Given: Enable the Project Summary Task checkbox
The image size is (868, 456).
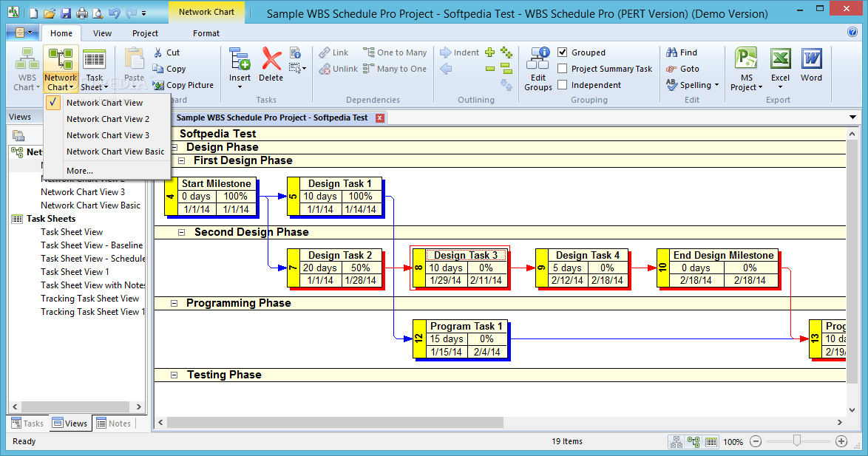Looking at the screenshot, I should pyautogui.click(x=563, y=69).
